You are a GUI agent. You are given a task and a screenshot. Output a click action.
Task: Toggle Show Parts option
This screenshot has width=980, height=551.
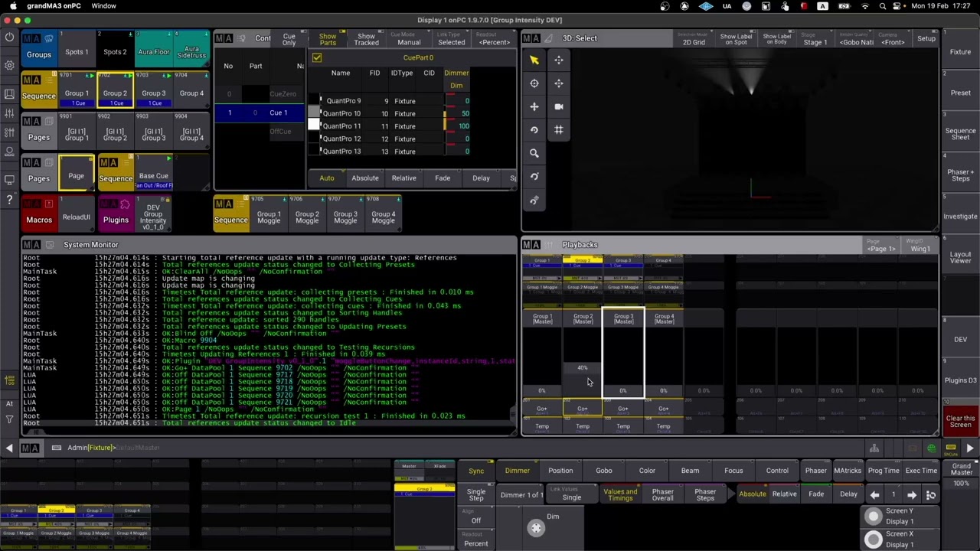coord(328,39)
